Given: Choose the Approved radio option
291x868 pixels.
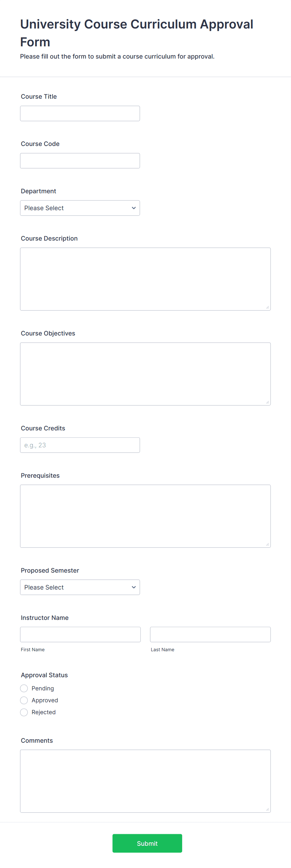Looking at the screenshot, I should coord(24,700).
